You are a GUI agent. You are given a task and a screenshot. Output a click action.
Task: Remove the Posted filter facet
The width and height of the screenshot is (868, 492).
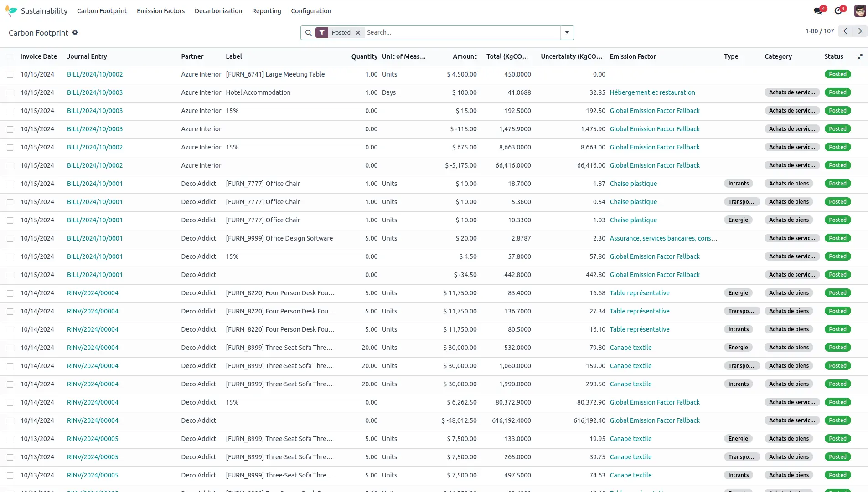pos(358,33)
